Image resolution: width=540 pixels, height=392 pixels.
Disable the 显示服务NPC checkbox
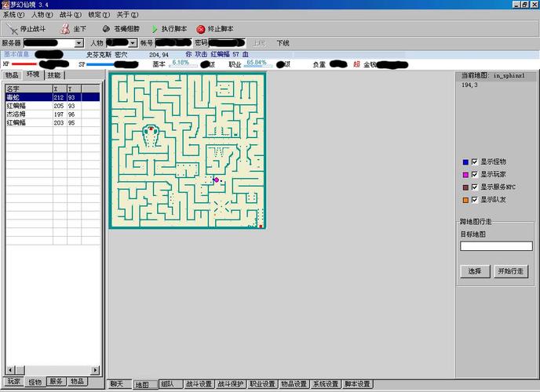tap(474, 187)
